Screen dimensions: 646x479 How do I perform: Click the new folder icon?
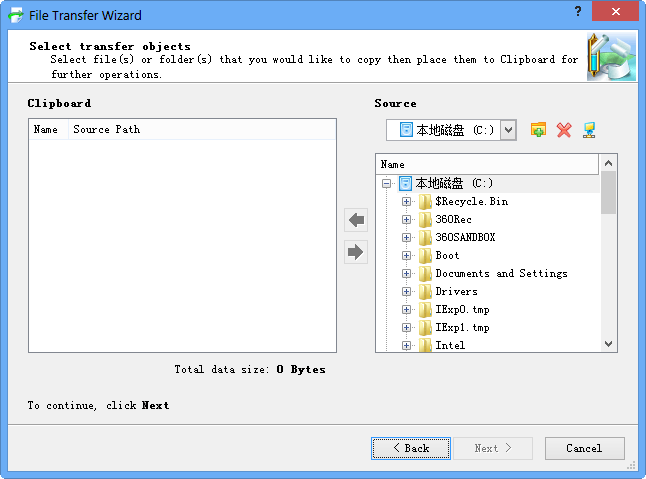click(538, 130)
